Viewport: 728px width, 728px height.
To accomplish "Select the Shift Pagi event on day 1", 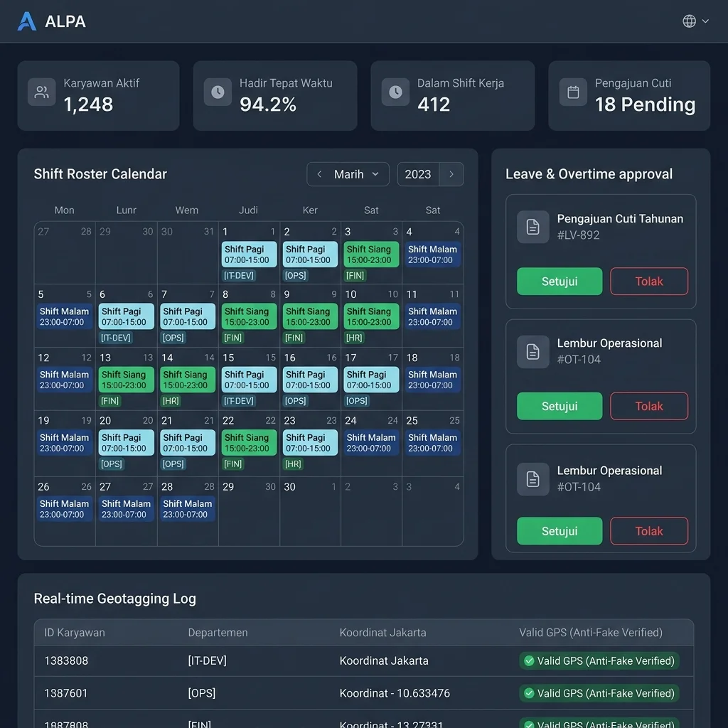I will tap(249, 255).
